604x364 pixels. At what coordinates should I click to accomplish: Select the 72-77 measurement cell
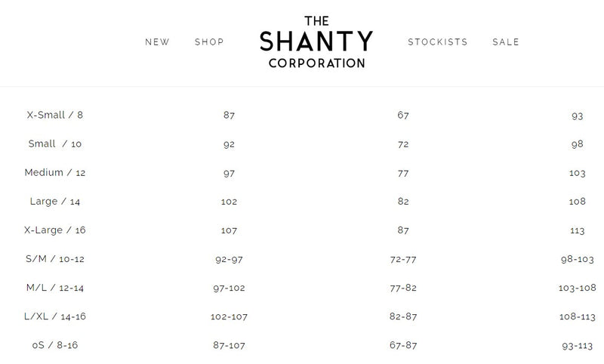click(x=403, y=259)
